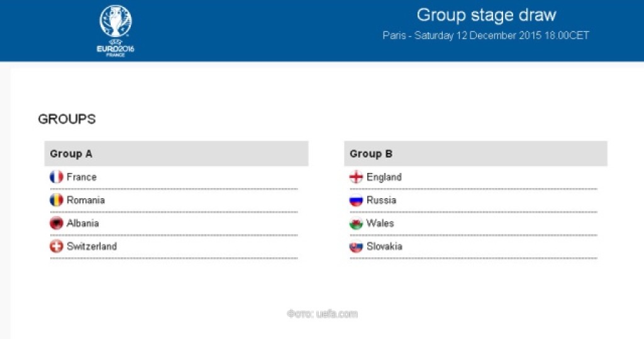Open the Switzerland team link

[x=92, y=247]
